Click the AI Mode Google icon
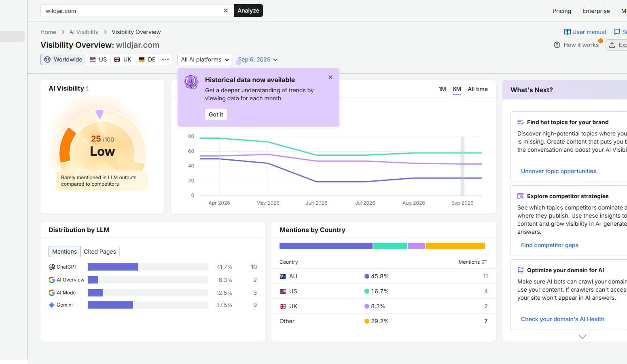This screenshot has width=627, height=364. click(x=52, y=293)
